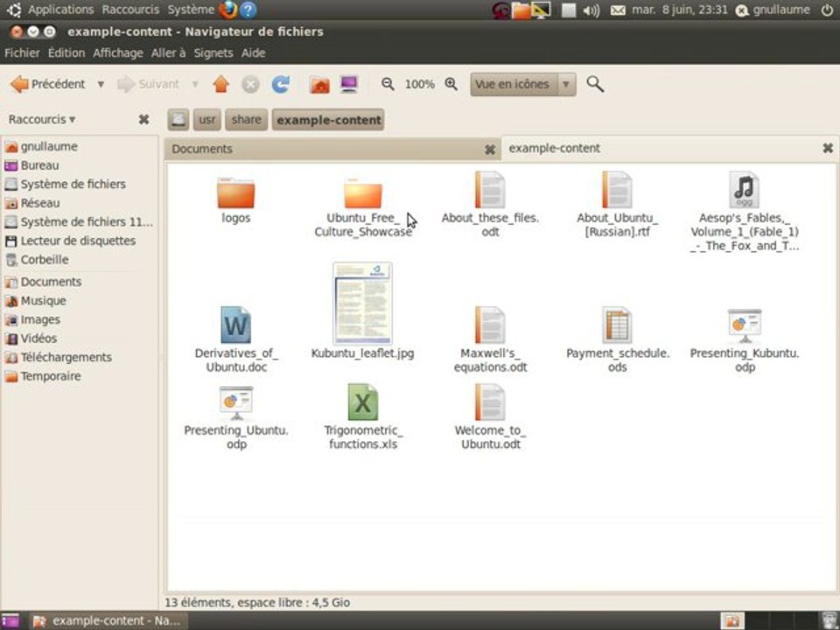
Task: Select the Kubuntu_leaflet.jpg thumbnail
Action: coord(362,304)
